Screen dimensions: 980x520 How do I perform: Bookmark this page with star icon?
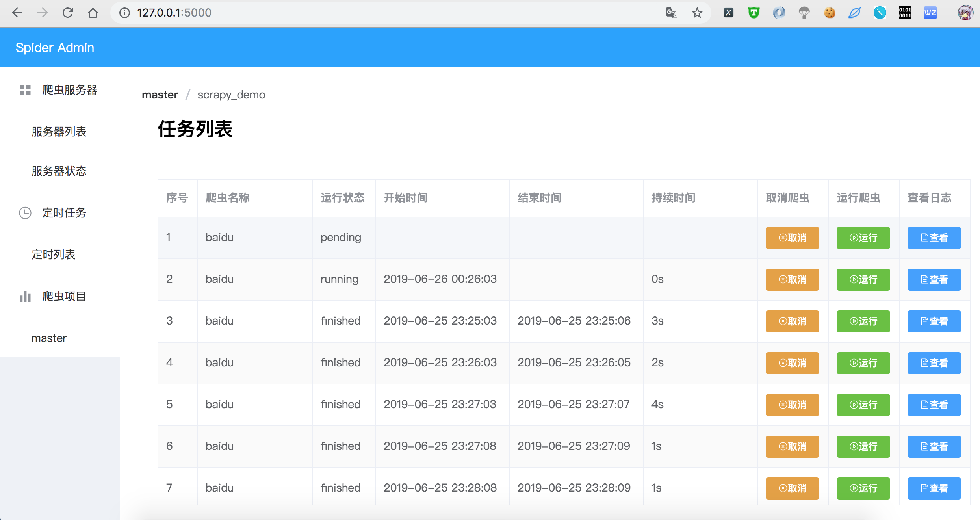697,13
